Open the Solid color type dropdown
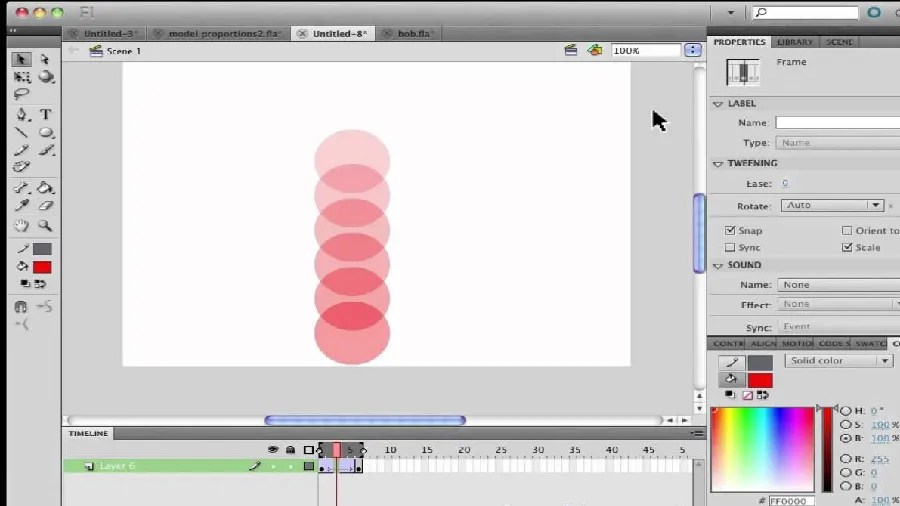Image resolution: width=900 pixels, height=506 pixels. coord(839,361)
